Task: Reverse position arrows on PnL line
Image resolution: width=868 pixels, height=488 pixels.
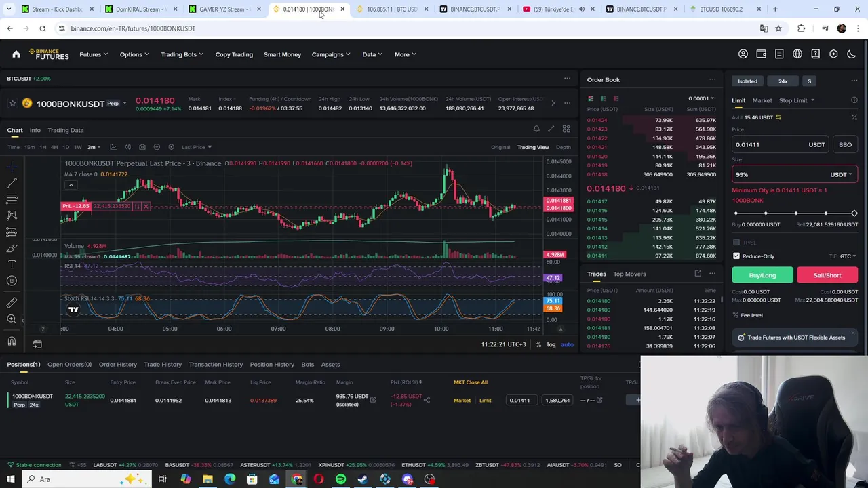Action: pyautogui.click(x=136, y=206)
